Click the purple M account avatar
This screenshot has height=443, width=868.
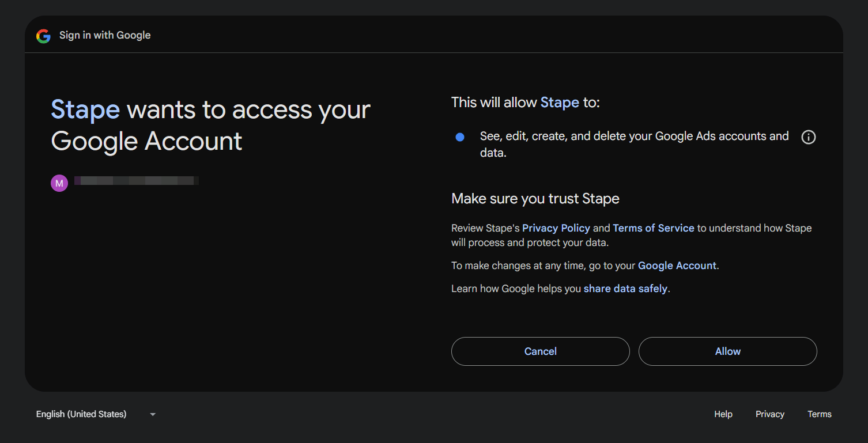(59, 183)
